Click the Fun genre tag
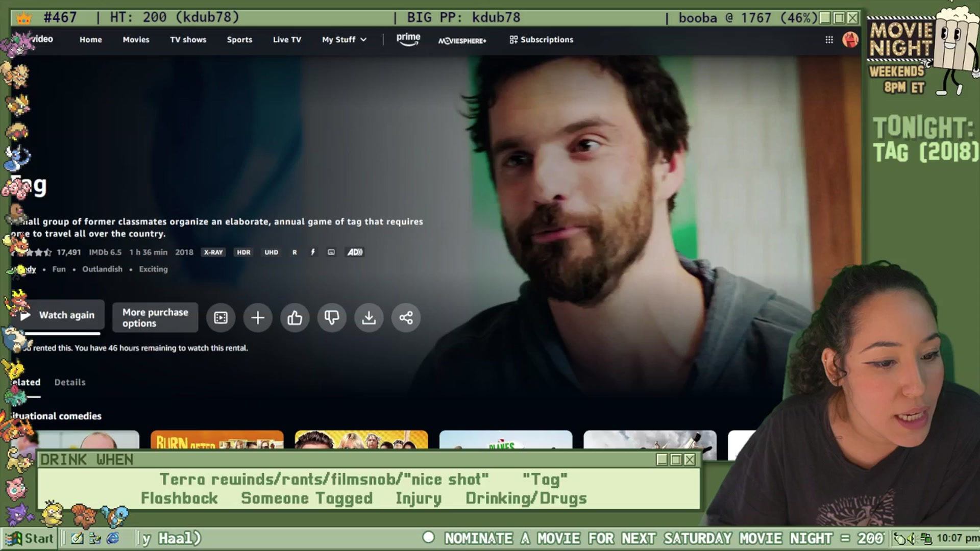980x551 pixels. (x=59, y=269)
